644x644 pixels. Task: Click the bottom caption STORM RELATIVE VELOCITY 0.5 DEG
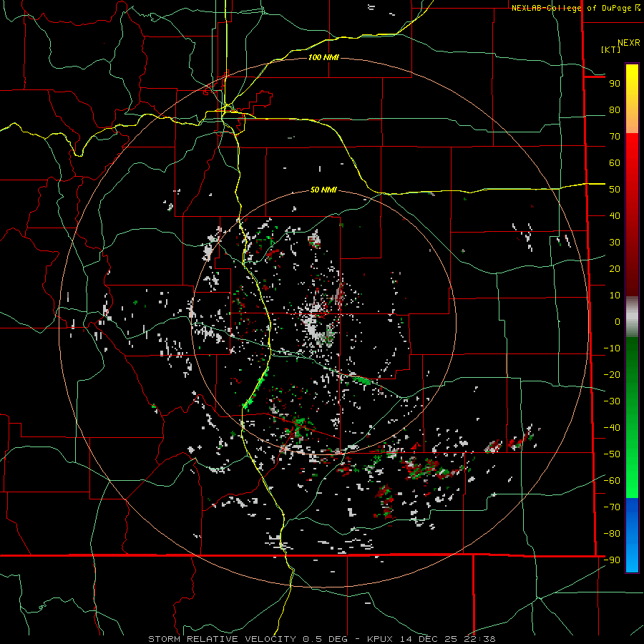pyautogui.click(x=248, y=639)
